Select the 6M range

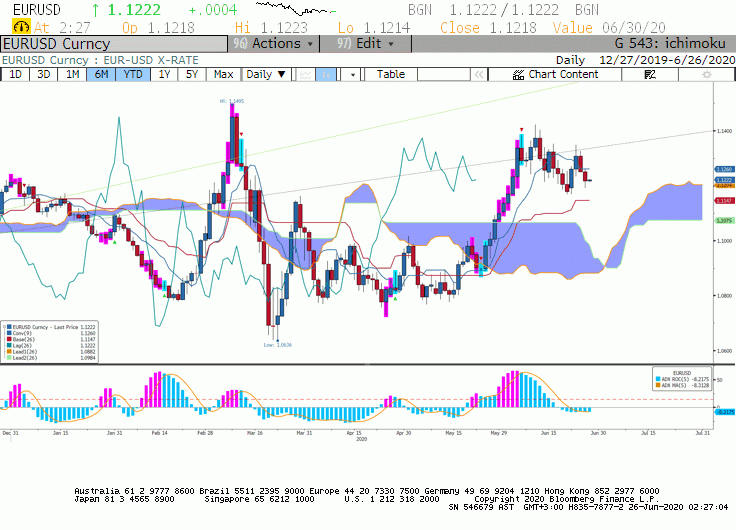pyautogui.click(x=101, y=75)
